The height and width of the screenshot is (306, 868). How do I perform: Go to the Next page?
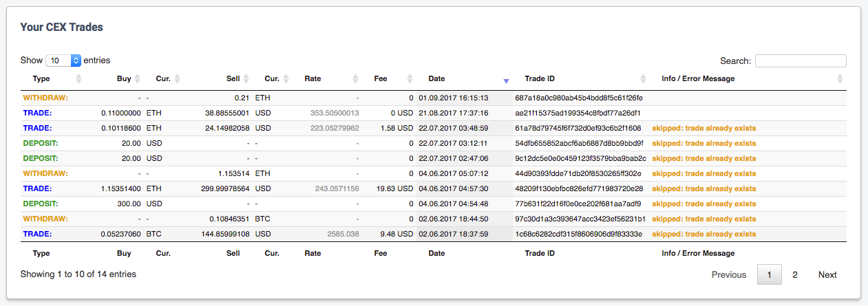click(x=827, y=274)
